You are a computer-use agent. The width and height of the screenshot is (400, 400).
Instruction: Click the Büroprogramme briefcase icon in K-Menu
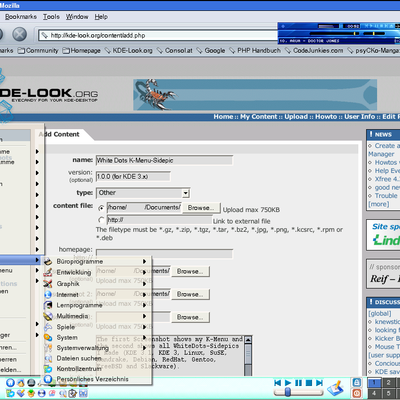point(48,262)
